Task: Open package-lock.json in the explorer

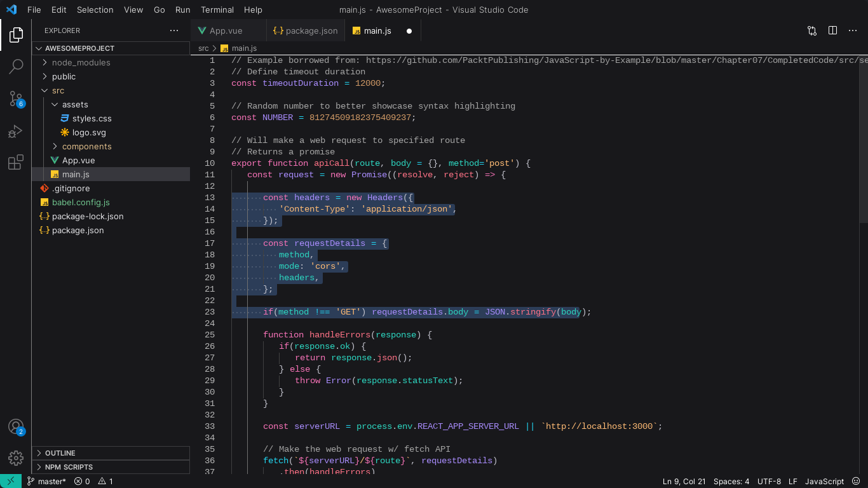Action: point(111,216)
